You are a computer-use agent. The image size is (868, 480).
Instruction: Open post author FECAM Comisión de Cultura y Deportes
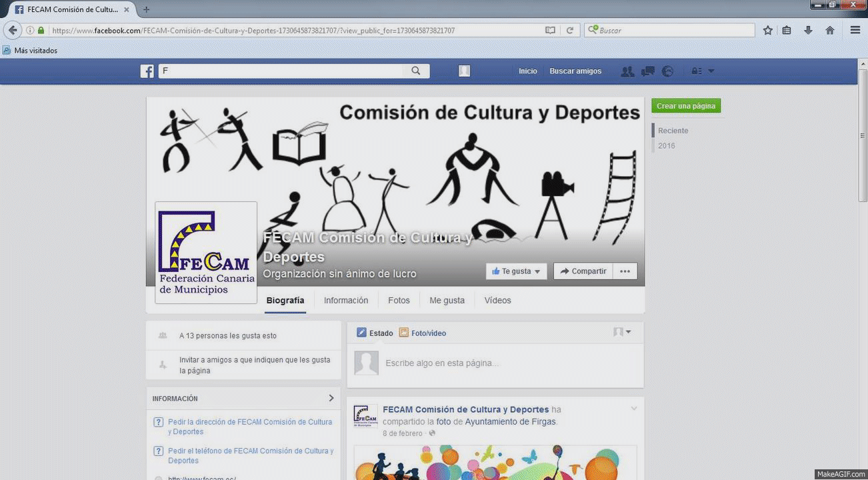point(466,409)
